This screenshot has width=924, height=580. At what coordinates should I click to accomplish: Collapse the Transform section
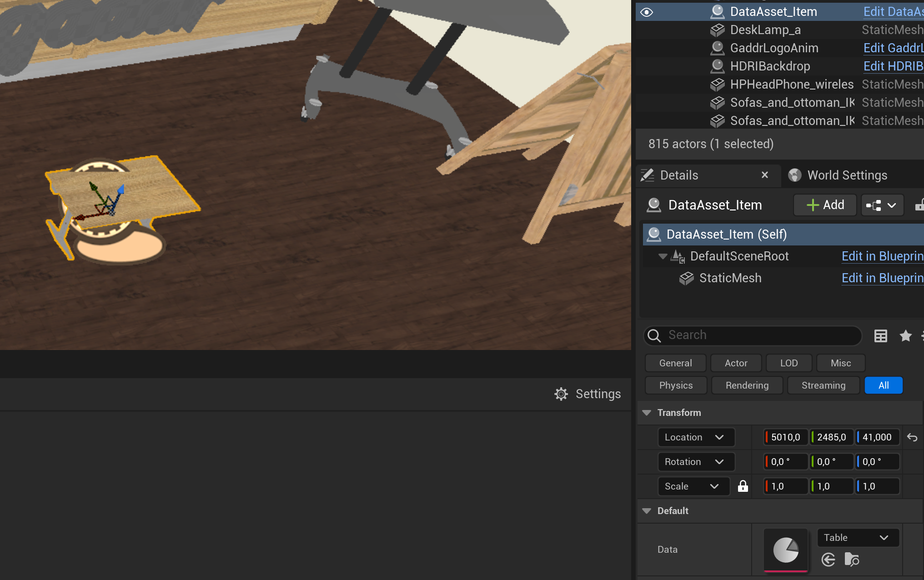(647, 413)
